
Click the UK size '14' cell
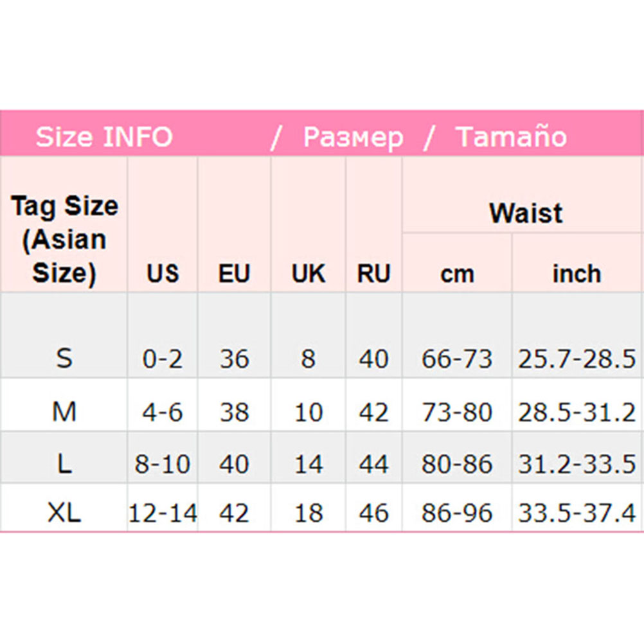point(309,463)
